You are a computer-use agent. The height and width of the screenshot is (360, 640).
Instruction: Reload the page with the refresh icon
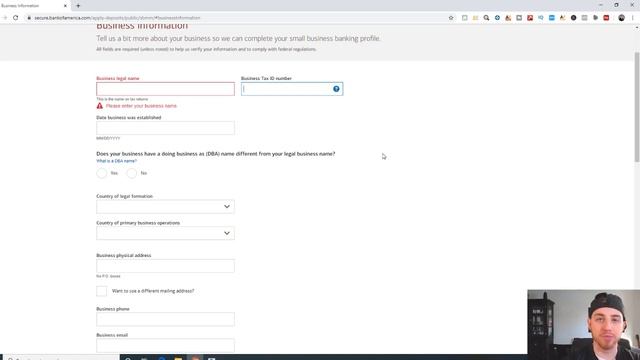pos(16,18)
